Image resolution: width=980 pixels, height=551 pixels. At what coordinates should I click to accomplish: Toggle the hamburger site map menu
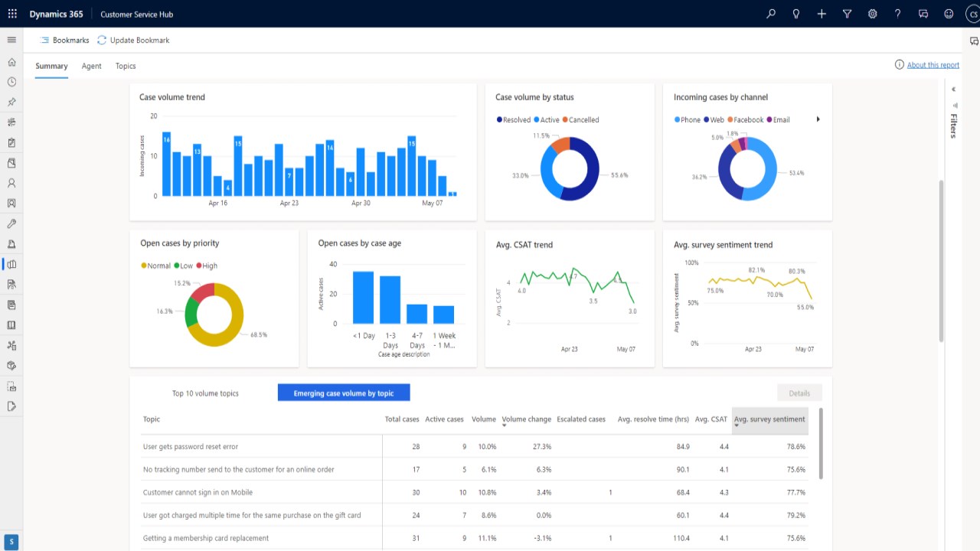(11, 40)
